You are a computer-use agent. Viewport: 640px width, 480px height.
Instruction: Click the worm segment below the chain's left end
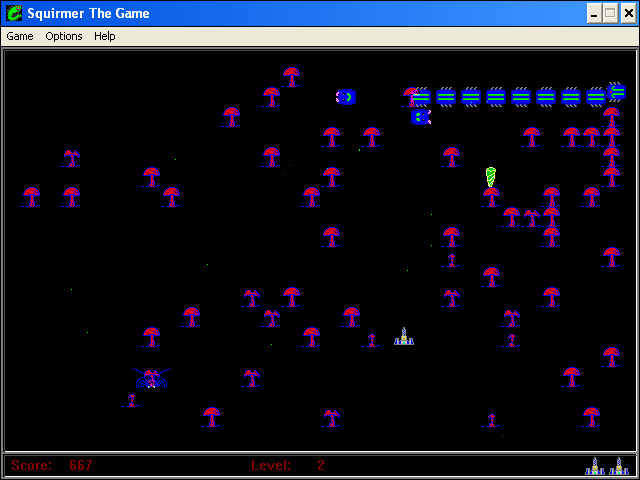pyautogui.click(x=421, y=117)
